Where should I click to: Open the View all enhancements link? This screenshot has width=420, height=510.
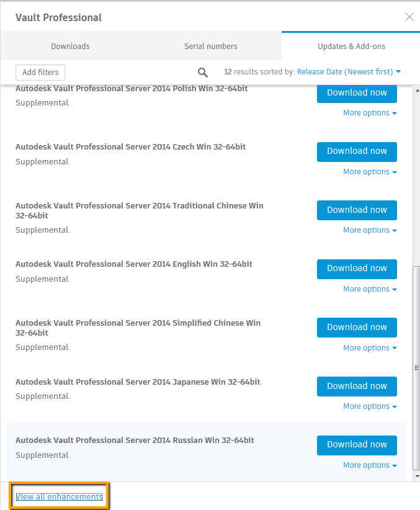point(58,496)
